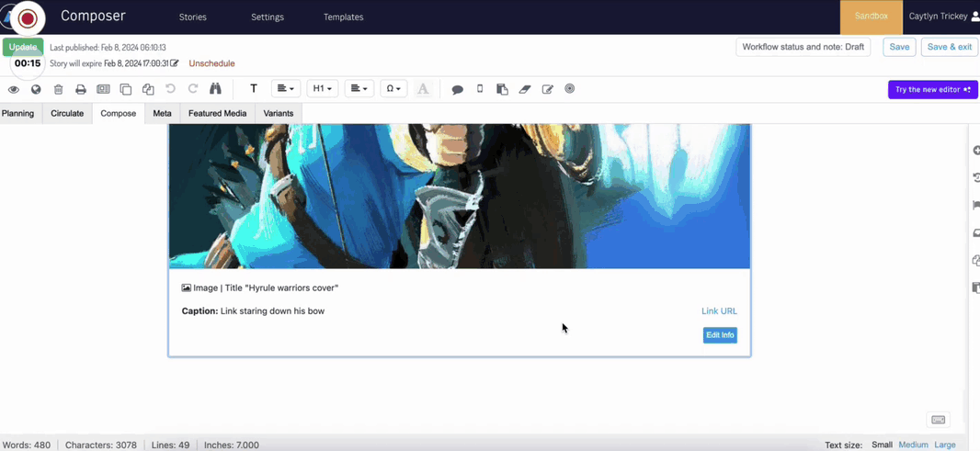980x451 pixels.
Task: Click the undo arrow icon
Action: click(x=171, y=89)
